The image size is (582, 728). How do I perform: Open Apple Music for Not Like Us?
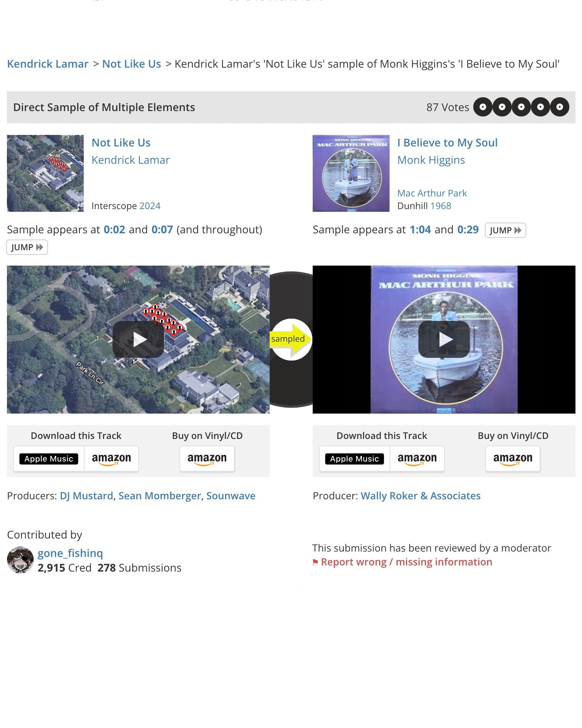click(x=49, y=459)
